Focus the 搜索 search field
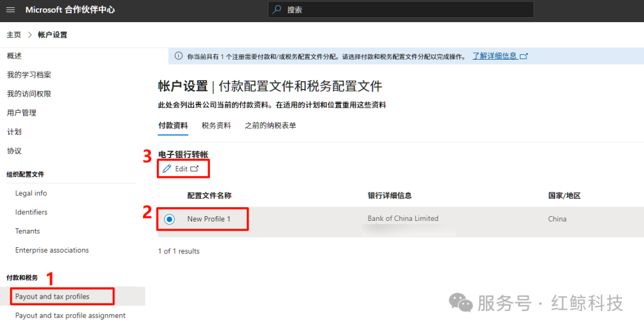The height and width of the screenshot is (329, 644). pos(401,10)
